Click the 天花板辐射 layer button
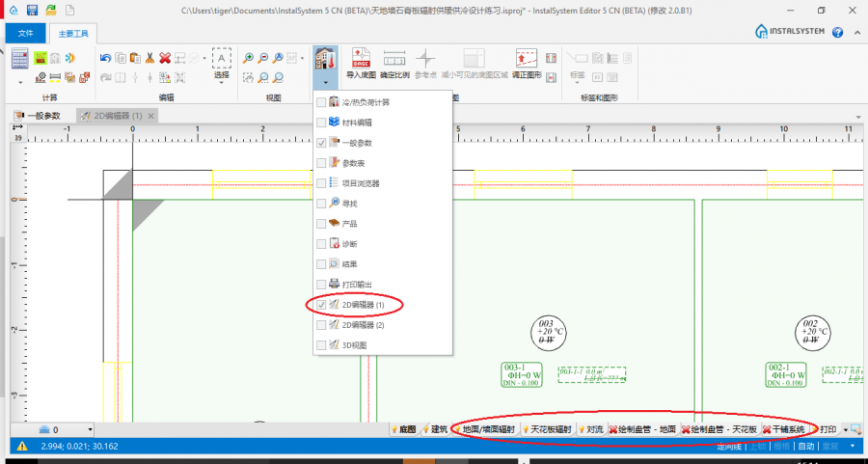 [548, 429]
